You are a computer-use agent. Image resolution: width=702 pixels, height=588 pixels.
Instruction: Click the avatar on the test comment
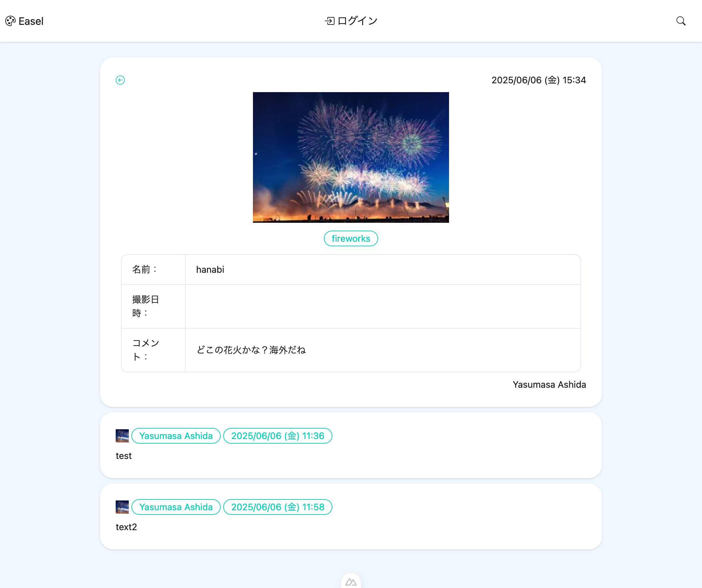pyautogui.click(x=122, y=436)
